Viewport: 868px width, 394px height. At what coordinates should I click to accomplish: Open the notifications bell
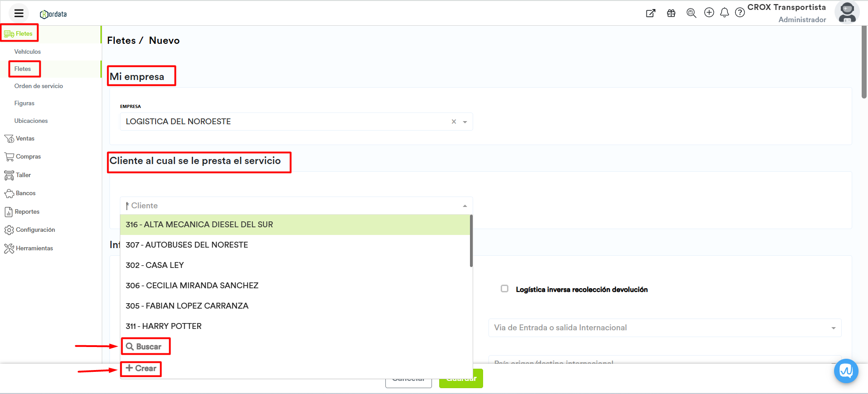724,13
